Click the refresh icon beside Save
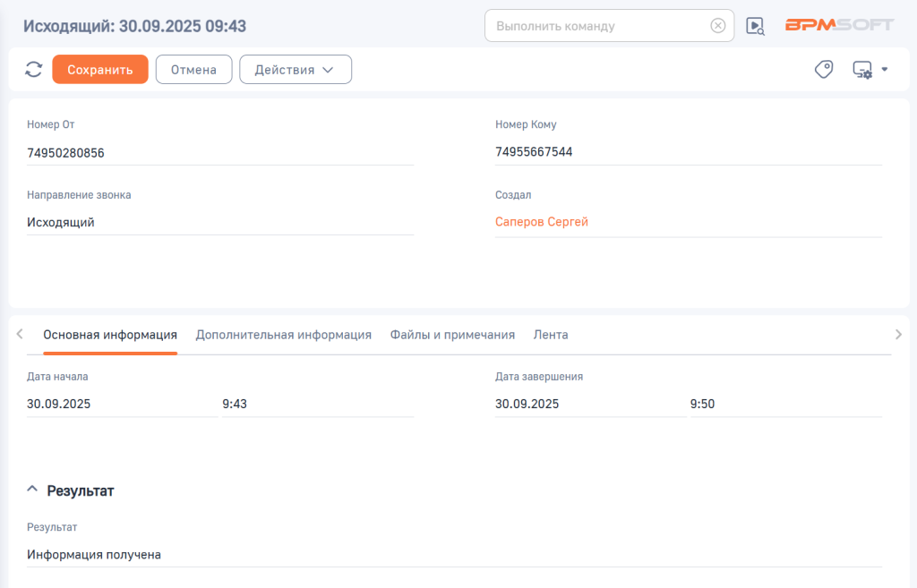 coord(34,70)
